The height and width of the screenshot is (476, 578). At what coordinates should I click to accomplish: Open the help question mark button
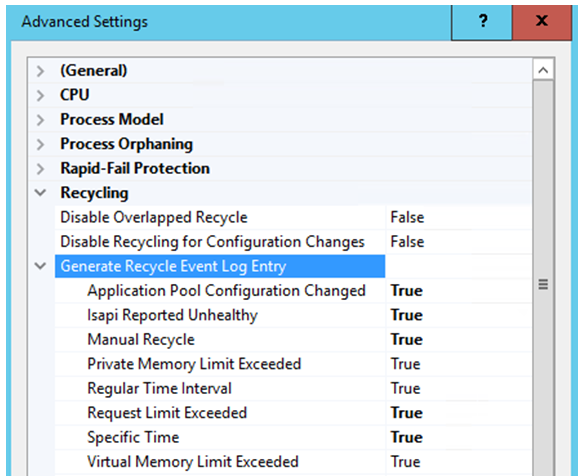coord(482,22)
